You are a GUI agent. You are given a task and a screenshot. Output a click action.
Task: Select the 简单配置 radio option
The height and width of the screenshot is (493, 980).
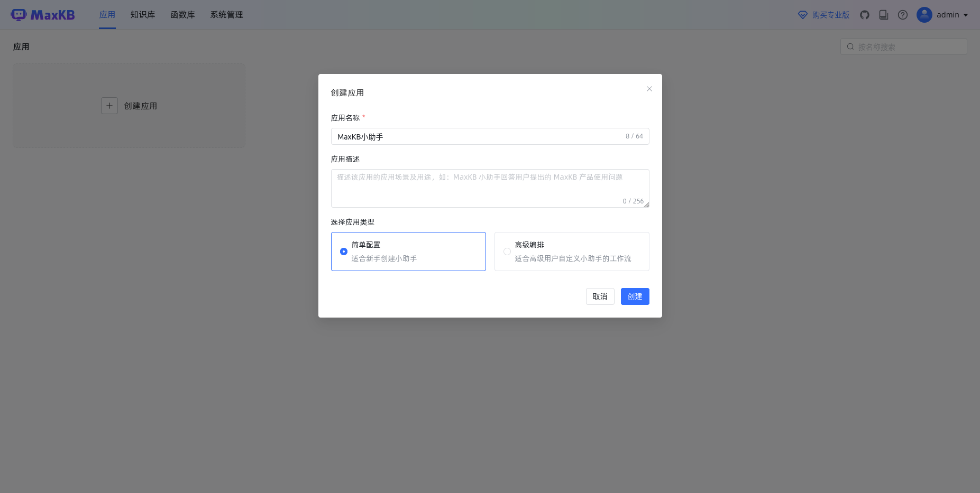344,252
